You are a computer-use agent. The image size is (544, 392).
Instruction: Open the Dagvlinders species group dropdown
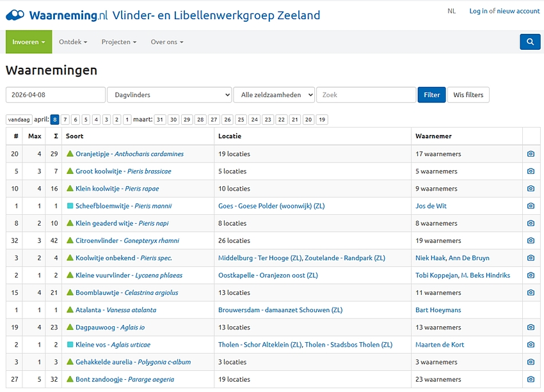point(169,94)
